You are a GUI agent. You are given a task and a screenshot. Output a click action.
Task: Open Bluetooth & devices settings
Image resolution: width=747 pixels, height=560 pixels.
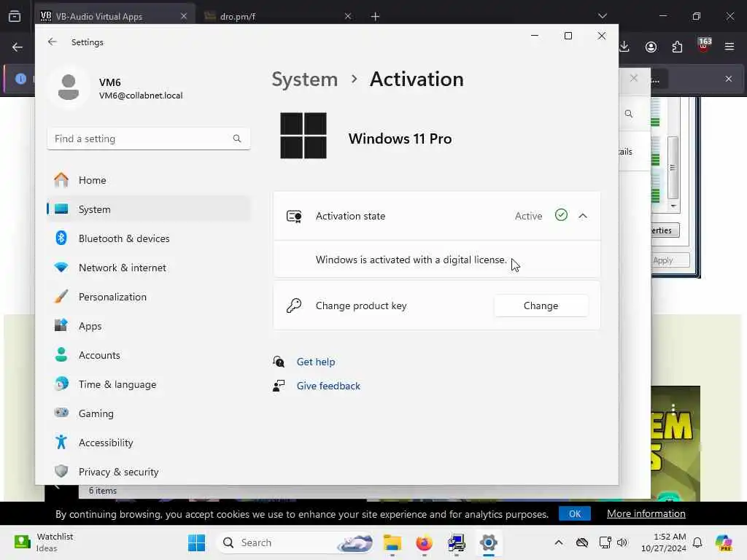pos(149,238)
